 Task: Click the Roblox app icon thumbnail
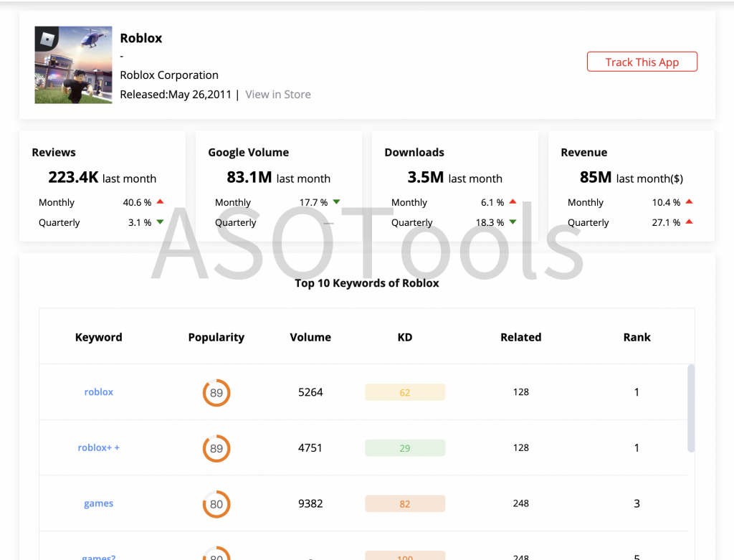74,65
